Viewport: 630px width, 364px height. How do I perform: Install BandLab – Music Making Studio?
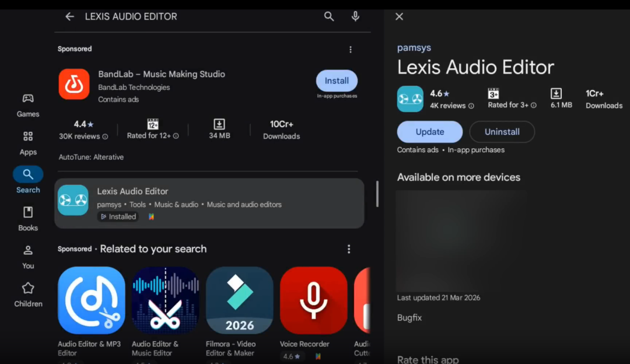point(337,80)
